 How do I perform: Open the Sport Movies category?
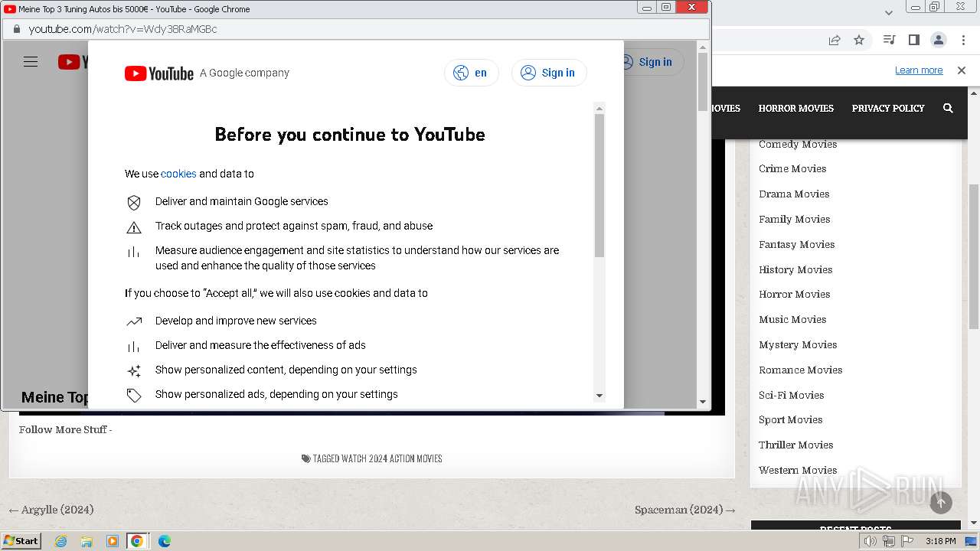tap(791, 419)
